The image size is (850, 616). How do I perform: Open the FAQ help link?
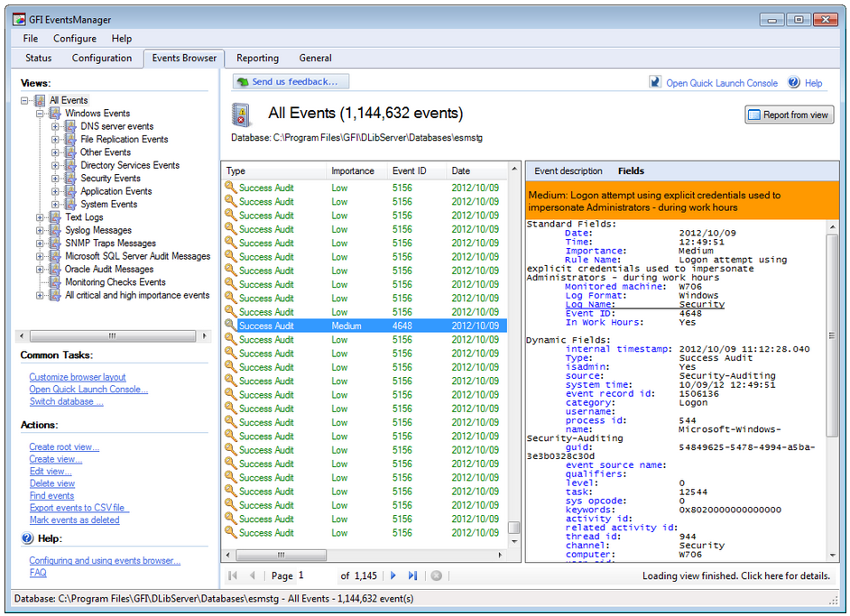(x=38, y=573)
